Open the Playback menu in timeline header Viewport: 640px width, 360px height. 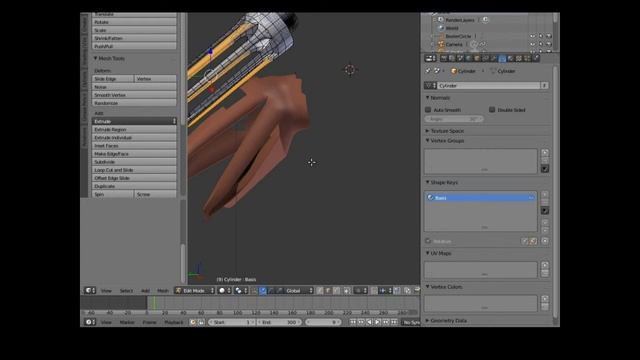(x=173, y=322)
